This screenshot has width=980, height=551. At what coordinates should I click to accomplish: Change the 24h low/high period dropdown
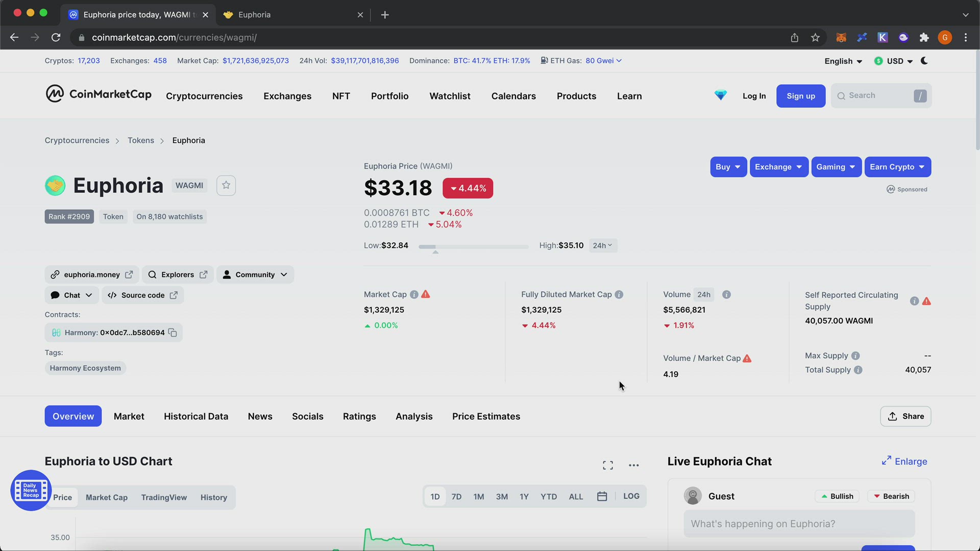point(603,245)
